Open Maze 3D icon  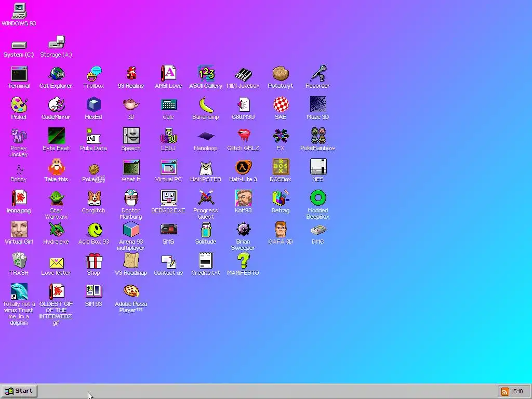[x=318, y=104]
